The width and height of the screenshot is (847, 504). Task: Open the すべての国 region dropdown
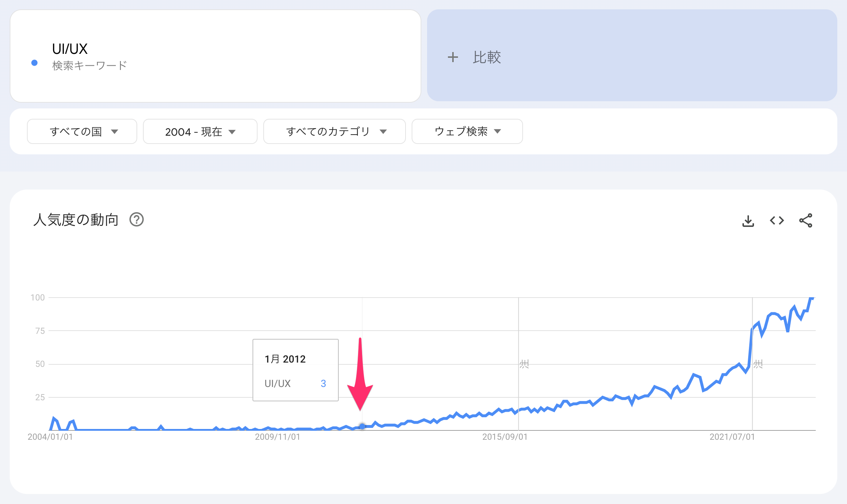[82, 131]
